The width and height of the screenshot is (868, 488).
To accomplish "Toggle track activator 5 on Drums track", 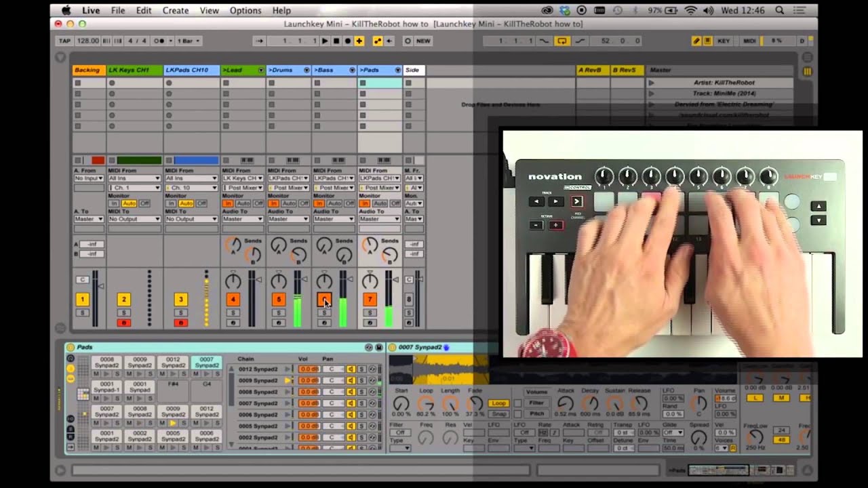I will (278, 300).
